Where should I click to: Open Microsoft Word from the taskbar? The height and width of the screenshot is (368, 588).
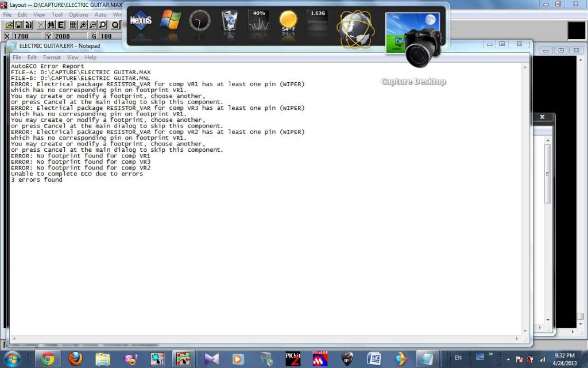coord(374,359)
